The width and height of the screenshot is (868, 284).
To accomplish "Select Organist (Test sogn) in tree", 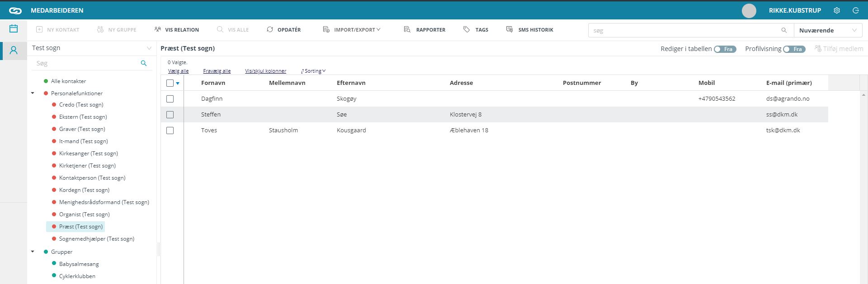I will click(85, 214).
